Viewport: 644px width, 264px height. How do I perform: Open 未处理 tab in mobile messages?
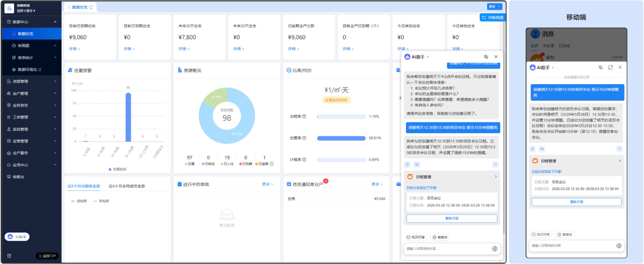pyautogui.click(x=548, y=46)
